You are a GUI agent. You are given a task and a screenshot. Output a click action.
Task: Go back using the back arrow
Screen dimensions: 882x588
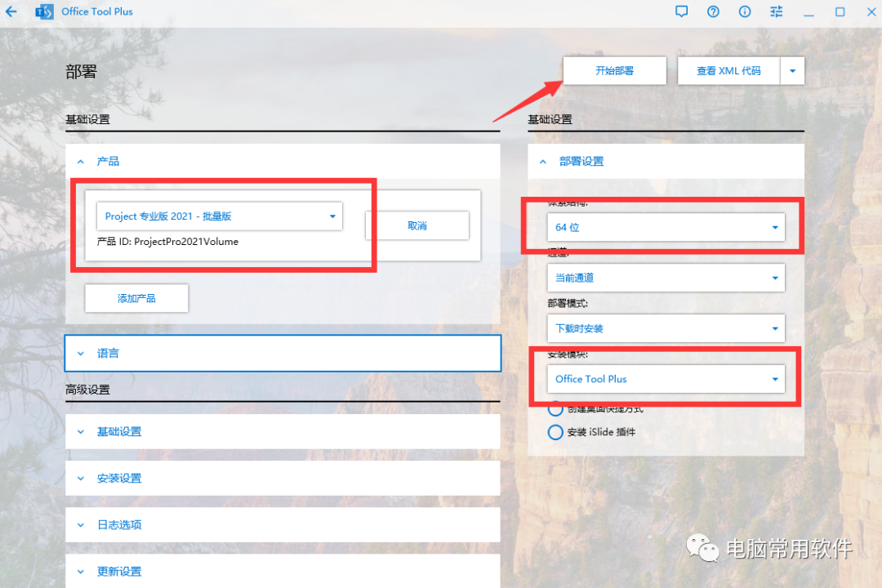coord(11,11)
